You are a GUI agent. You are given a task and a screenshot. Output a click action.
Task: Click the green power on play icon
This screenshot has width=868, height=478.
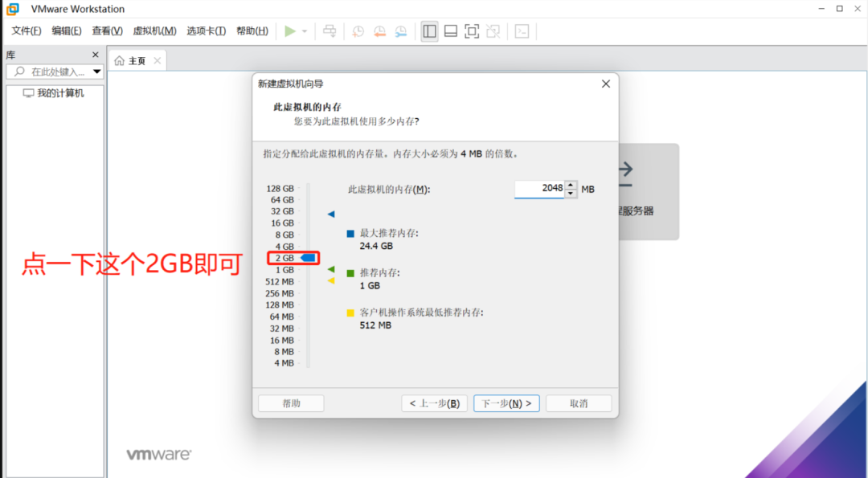[290, 31]
